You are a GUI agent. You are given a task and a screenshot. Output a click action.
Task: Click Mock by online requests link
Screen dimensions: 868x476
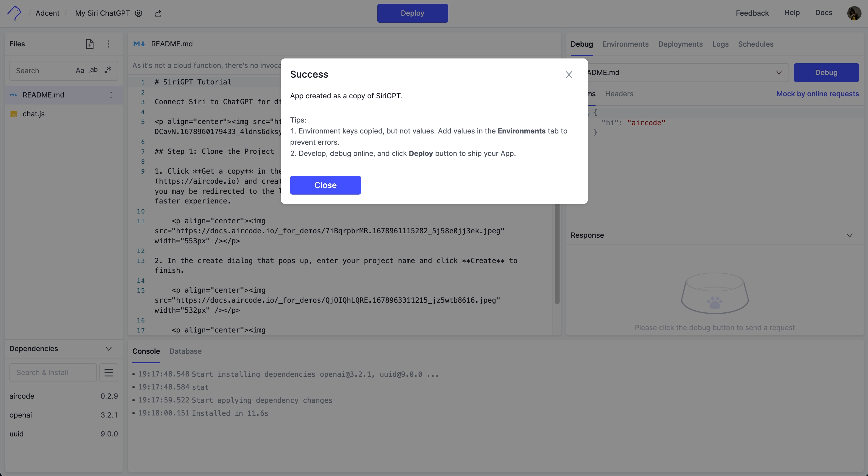point(817,94)
